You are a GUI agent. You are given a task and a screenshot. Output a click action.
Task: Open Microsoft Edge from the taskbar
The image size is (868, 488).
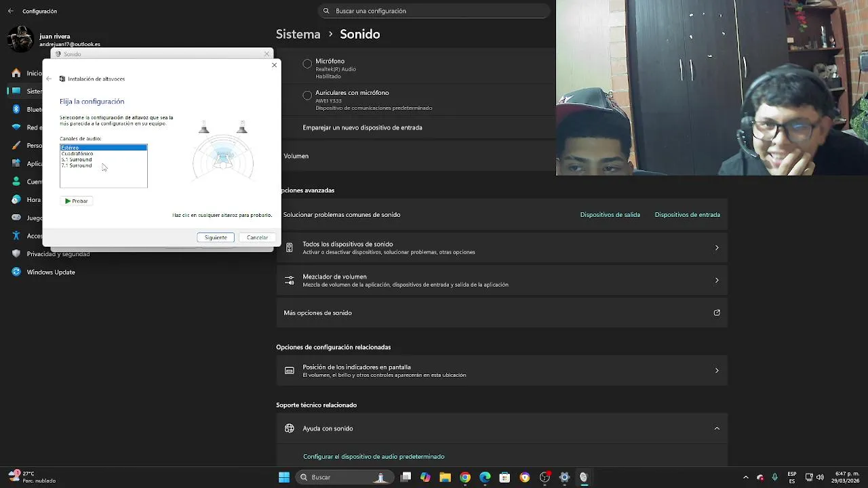point(485,477)
